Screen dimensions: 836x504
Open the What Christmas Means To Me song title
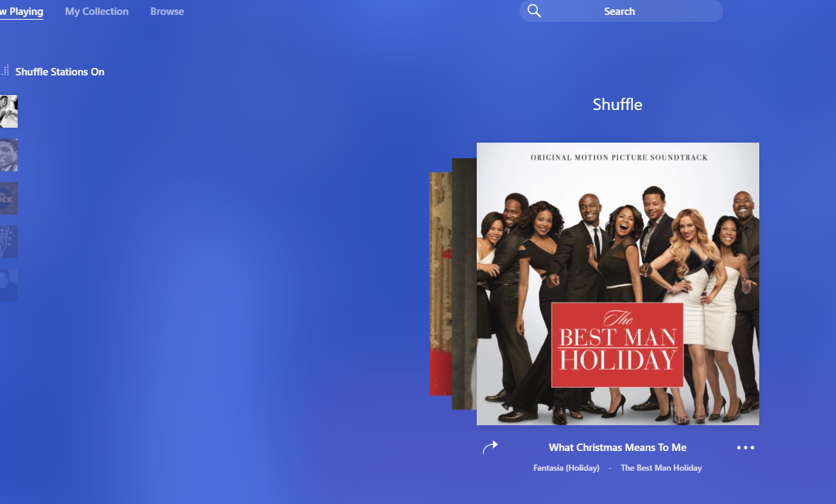pyautogui.click(x=617, y=448)
